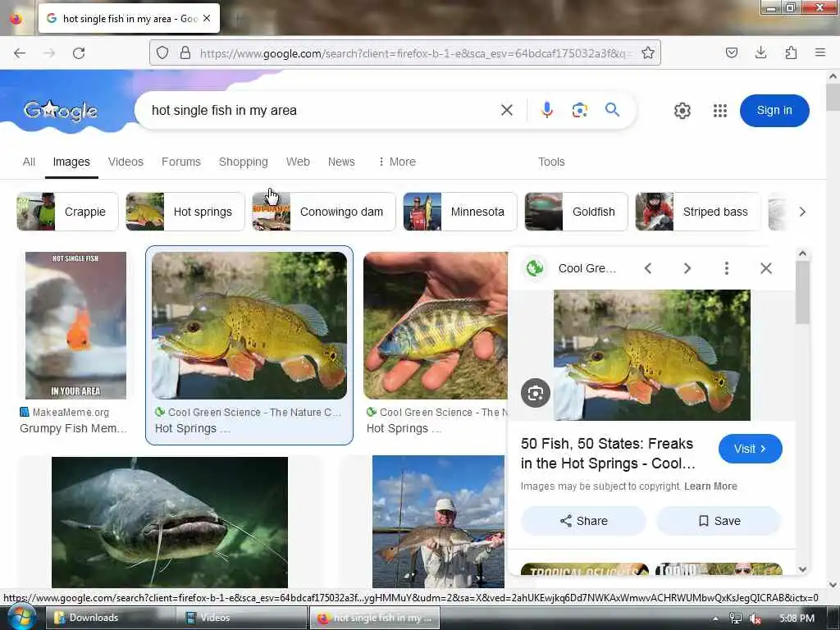This screenshot has width=840, height=630.
Task: Open the Windows Start orb
Action: 21,618
